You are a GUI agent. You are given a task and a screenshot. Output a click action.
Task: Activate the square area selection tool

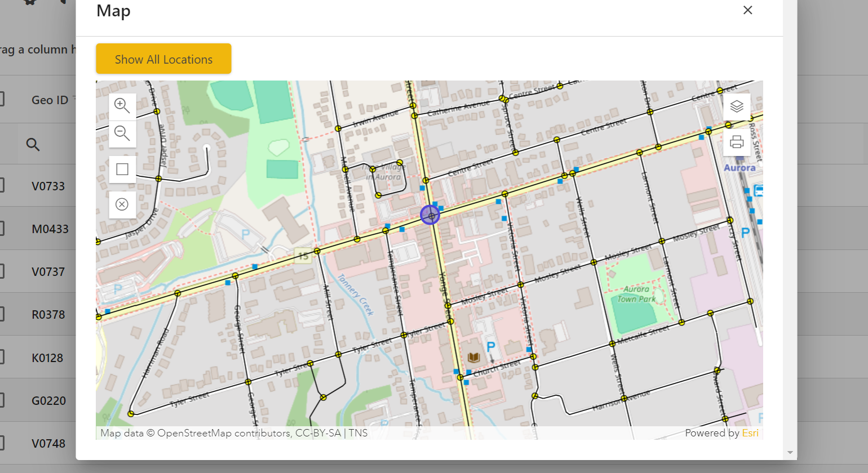coord(122,169)
